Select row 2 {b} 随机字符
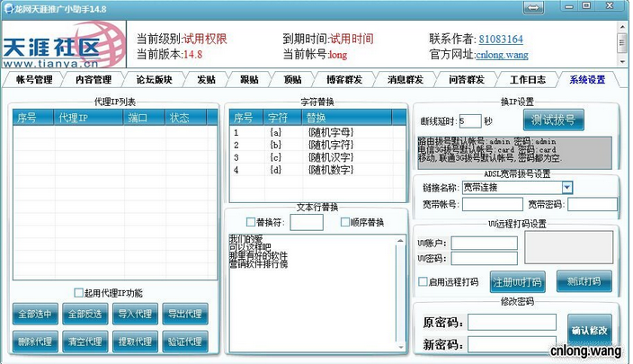The image size is (633, 364). click(x=317, y=145)
